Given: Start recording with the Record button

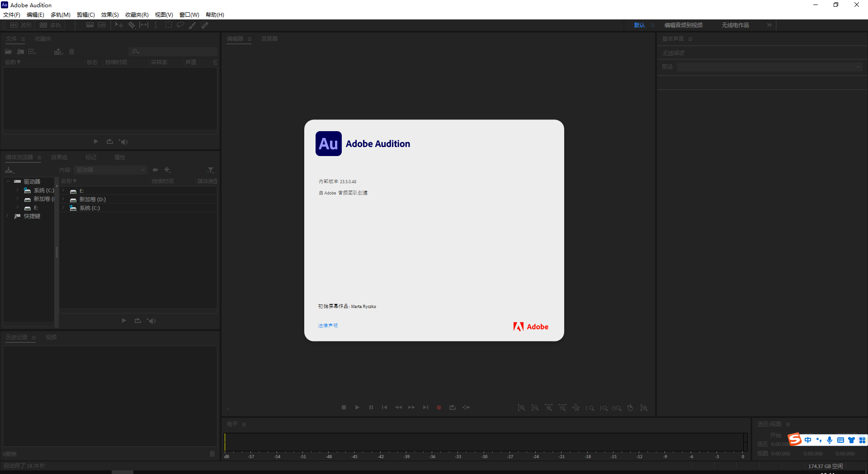Looking at the screenshot, I should [438, 408].
